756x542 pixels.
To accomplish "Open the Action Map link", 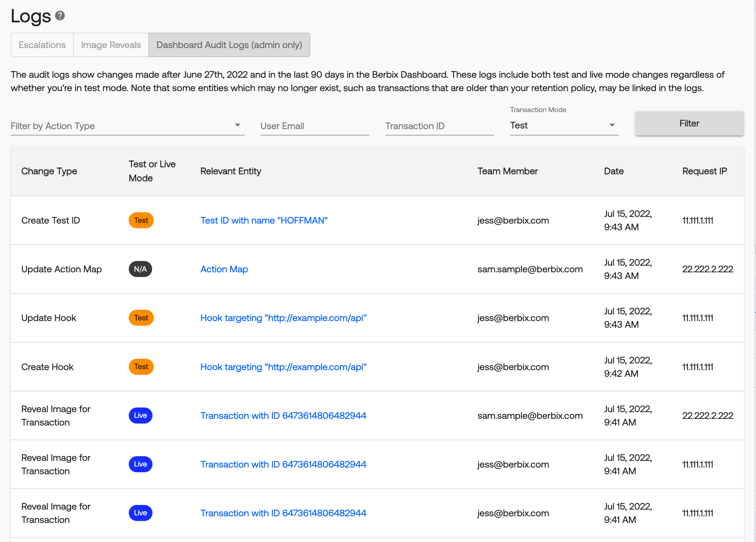I will point(224,269).
